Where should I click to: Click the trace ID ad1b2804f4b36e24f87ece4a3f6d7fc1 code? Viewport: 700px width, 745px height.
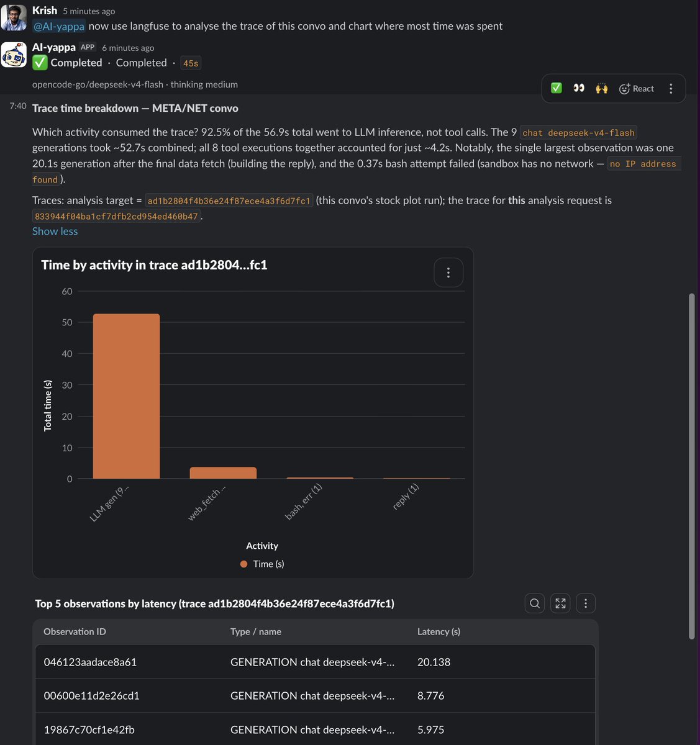click(x=229, y=201)
